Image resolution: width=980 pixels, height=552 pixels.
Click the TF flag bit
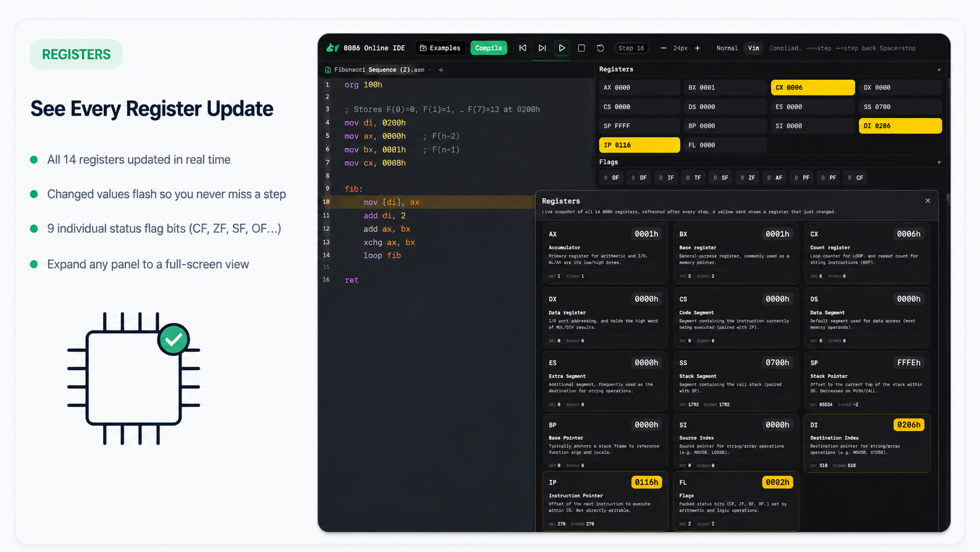[x=693, y=178]
